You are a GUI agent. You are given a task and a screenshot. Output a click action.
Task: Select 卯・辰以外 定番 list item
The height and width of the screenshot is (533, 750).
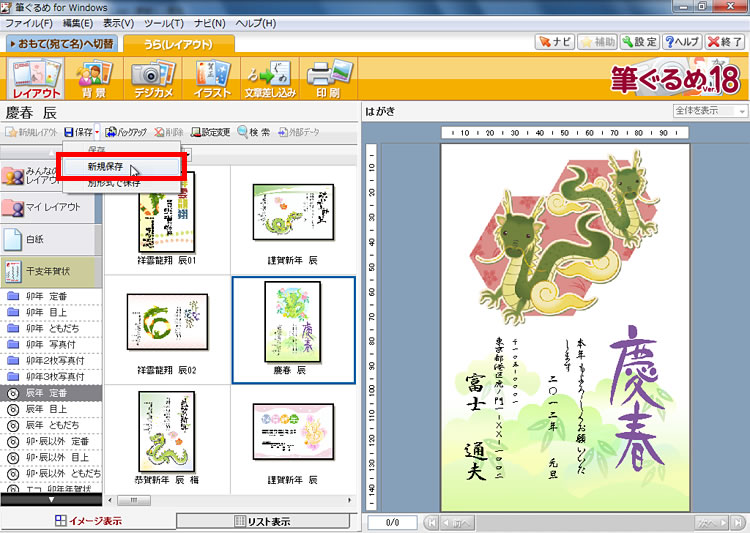[51, 441]
